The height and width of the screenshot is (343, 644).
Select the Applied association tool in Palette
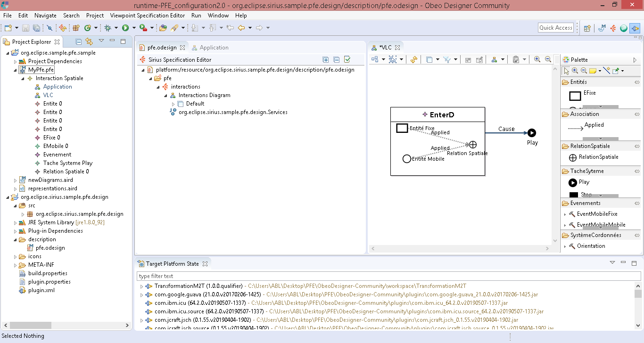click(x=587, y=125)
